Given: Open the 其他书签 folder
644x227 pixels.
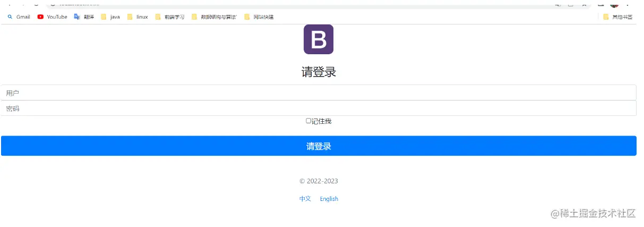Looking at the screenshot, I should [618, 17].
